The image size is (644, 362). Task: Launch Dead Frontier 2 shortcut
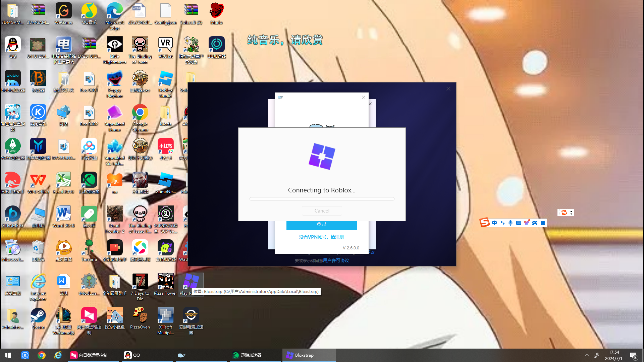click(115, 219)
